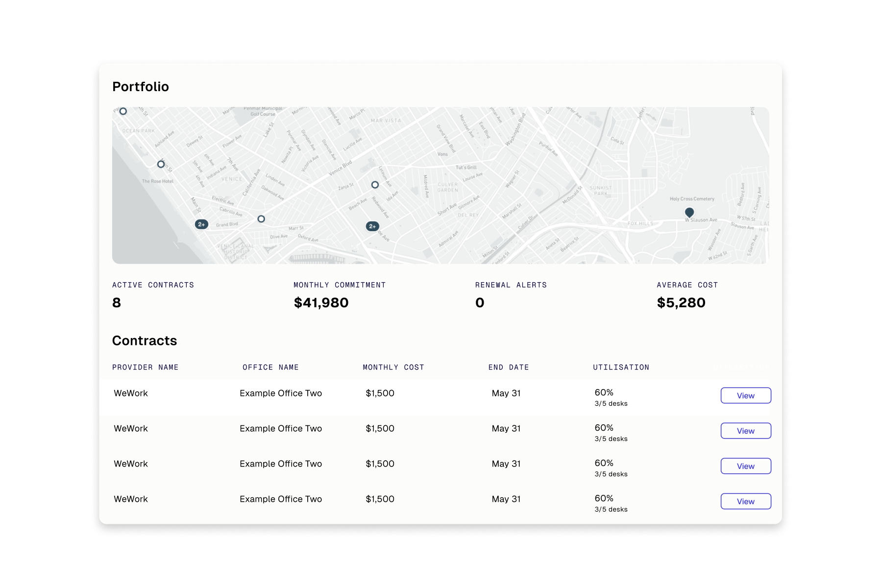Toggle sorting on the PROVIDER NAME column
This screenshot has width=882, height=588.
pos(145,367)
